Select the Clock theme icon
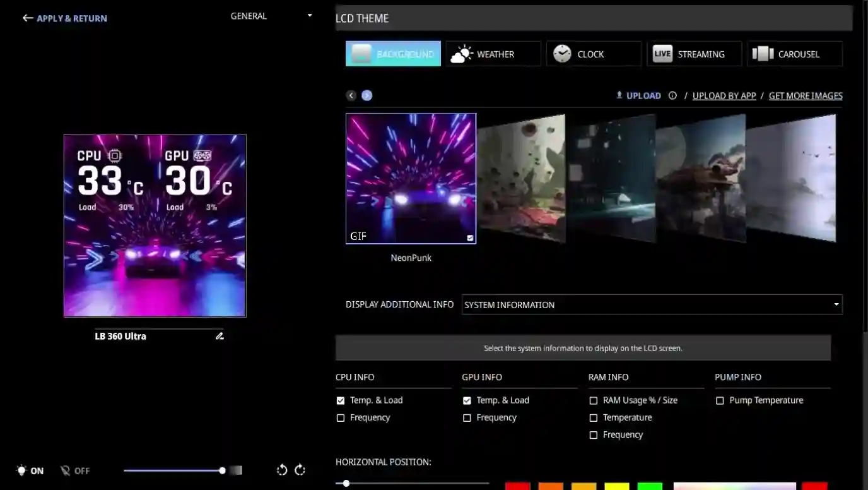 (560, 53)
